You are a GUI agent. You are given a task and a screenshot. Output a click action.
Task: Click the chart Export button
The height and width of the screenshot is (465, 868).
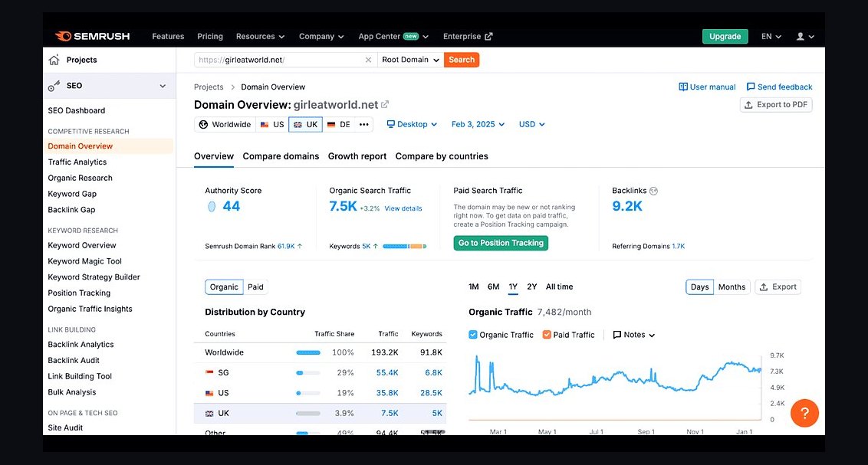778,287
